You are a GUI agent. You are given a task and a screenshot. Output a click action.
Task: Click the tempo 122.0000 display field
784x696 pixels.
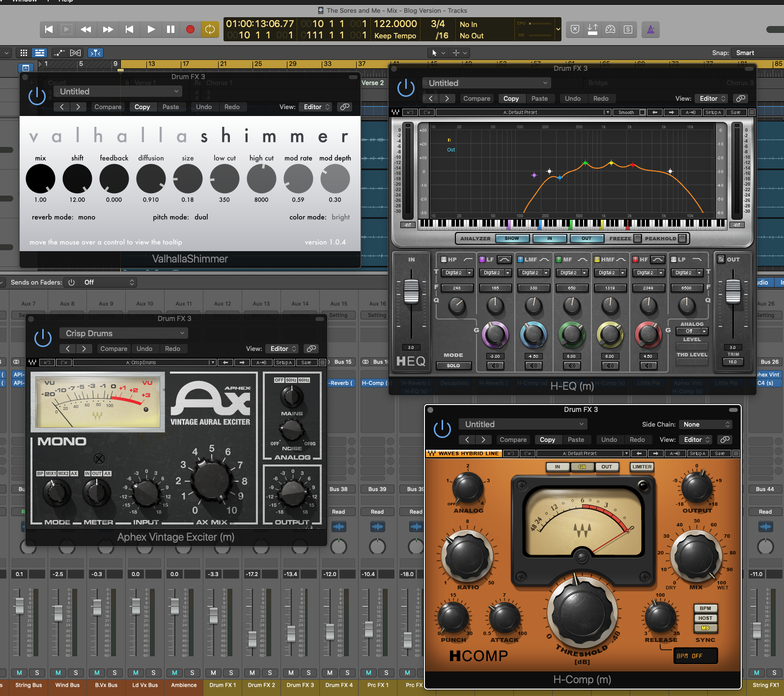coord(395,24)
